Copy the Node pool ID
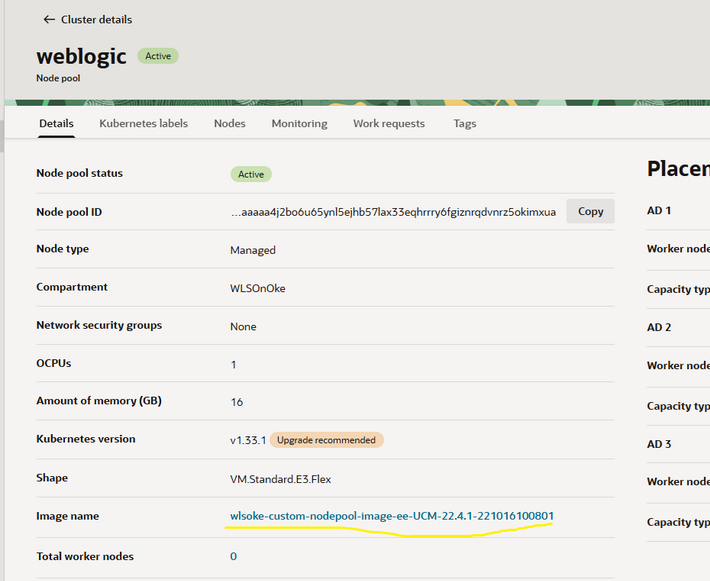Screen dimensions: 710x581 590,211
